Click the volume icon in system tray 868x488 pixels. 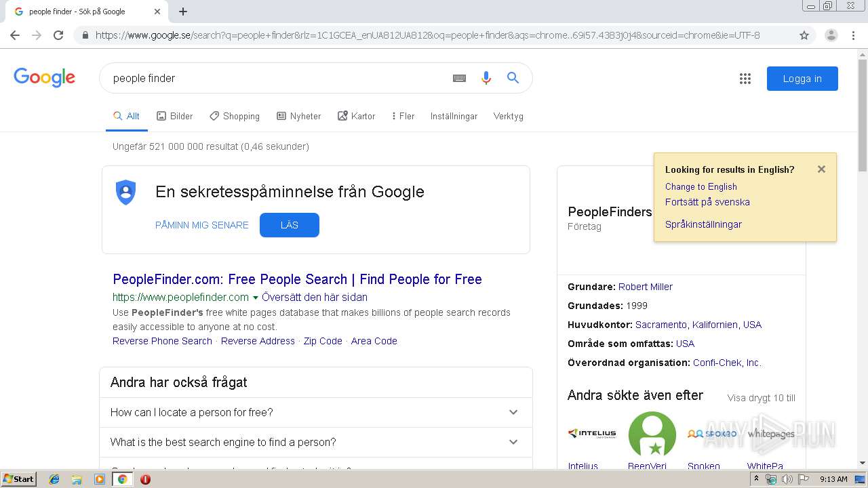pyautogui.click(x=787, y=479)
